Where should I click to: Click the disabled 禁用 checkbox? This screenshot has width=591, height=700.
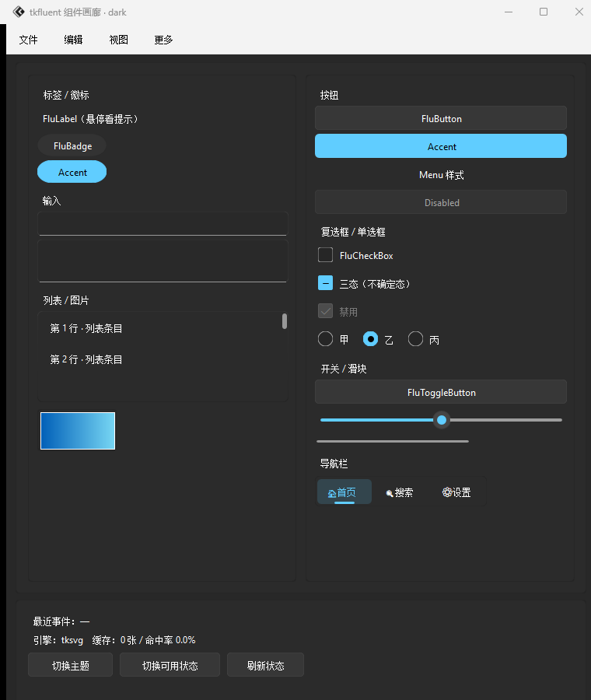coord(325,311)
